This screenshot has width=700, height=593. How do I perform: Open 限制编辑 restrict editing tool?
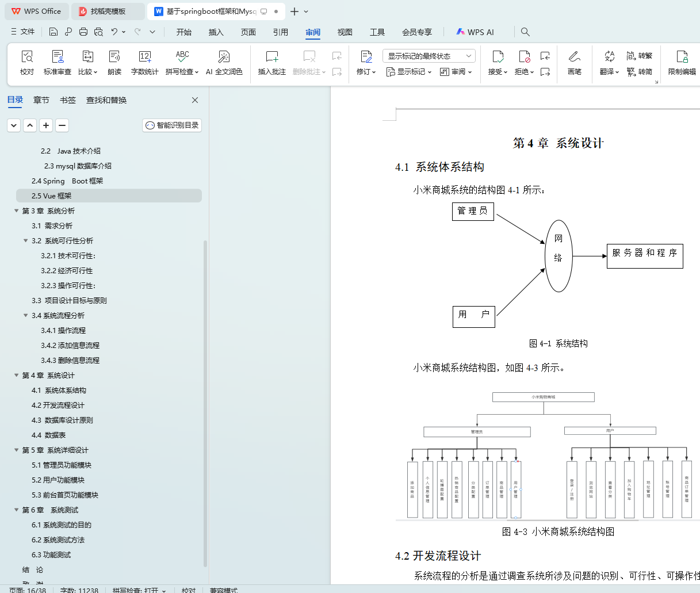(x=682, y=63)
